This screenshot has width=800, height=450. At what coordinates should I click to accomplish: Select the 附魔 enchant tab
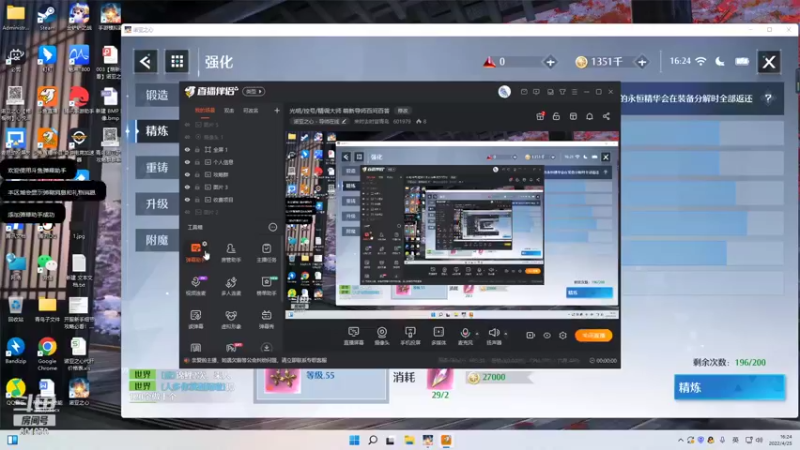[x=157, y=240]
